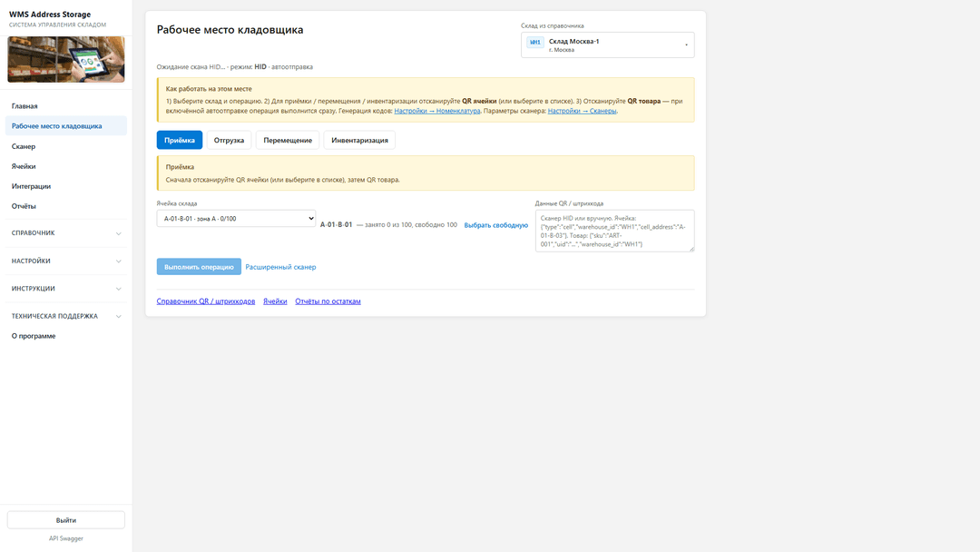This screenshot has width=980, height=552.
Task: Click the Выйти logout button
Action: (65, 520)
